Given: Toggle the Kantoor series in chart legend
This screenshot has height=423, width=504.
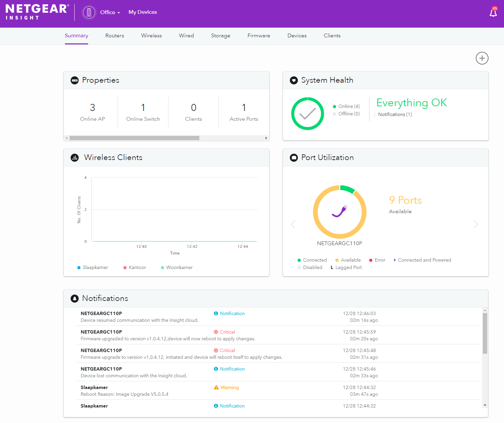Looking at the screenshot, I should tap(135, 268).
